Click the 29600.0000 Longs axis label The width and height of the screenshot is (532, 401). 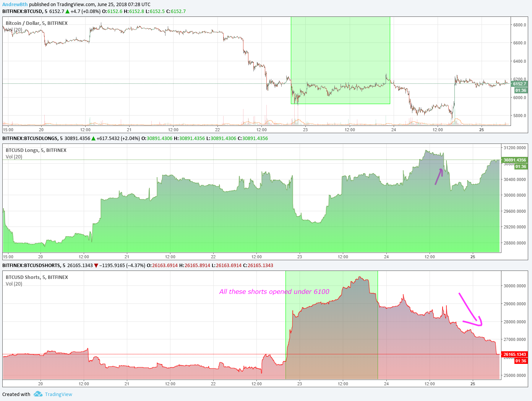(515, 211)
